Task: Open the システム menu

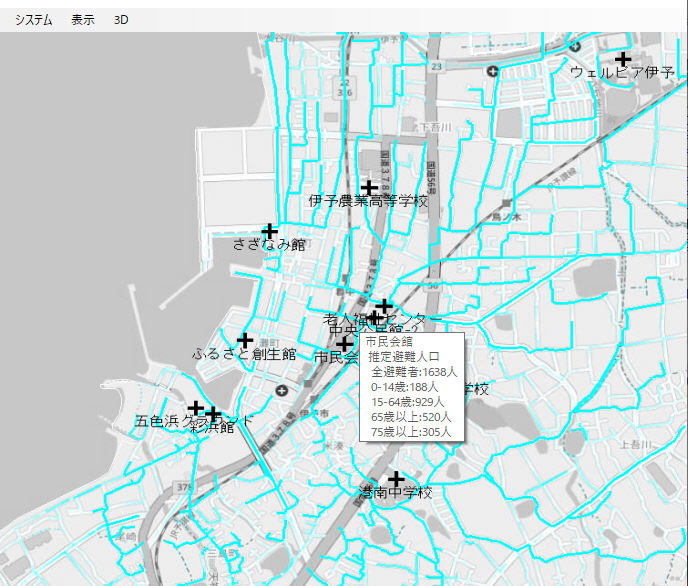Action: [33, 19]
